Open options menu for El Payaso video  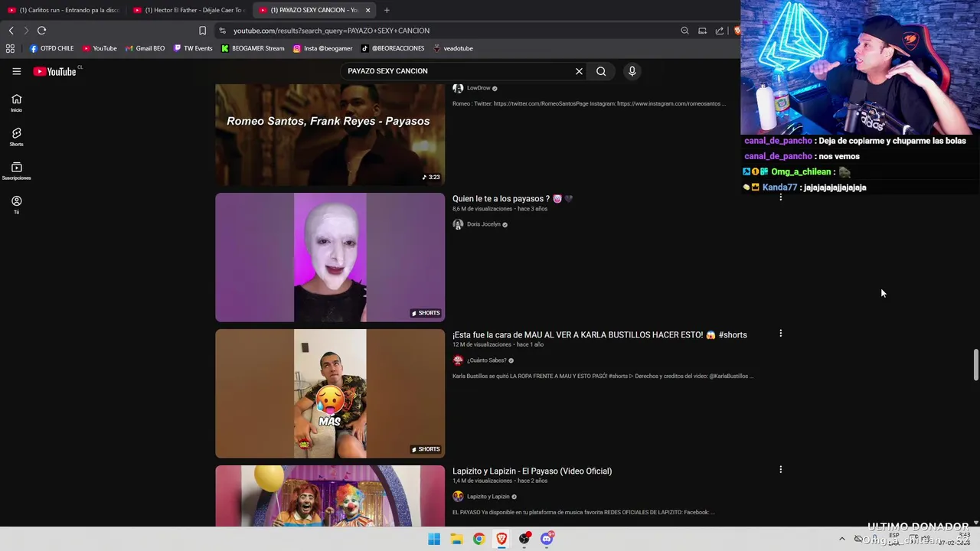780,470
